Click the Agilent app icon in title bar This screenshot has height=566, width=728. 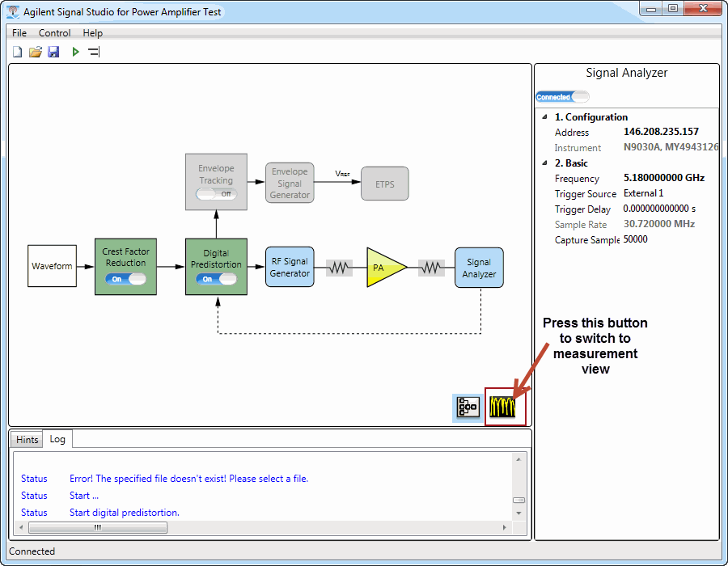[x=13, y=11]
